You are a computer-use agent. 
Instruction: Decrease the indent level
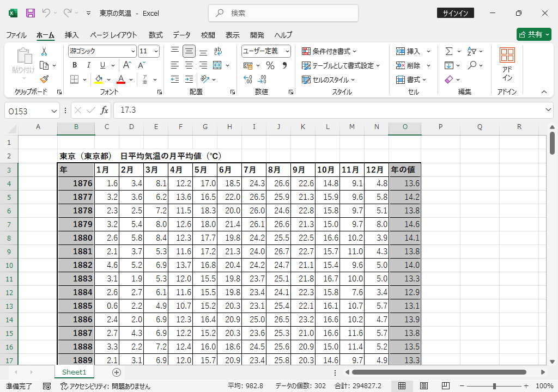175,79
